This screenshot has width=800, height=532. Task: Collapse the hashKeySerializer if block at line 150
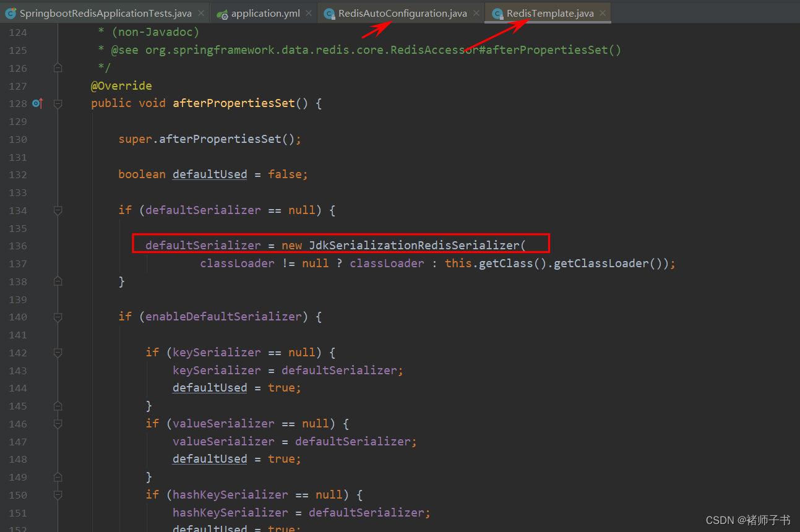pyautogui.click(x=58, y=495)
